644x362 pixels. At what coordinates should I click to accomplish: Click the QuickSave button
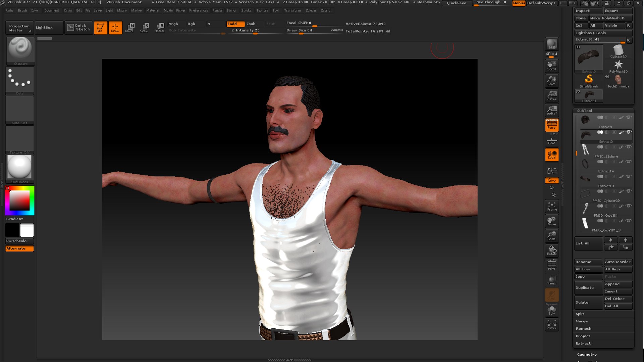coord(456,3)
